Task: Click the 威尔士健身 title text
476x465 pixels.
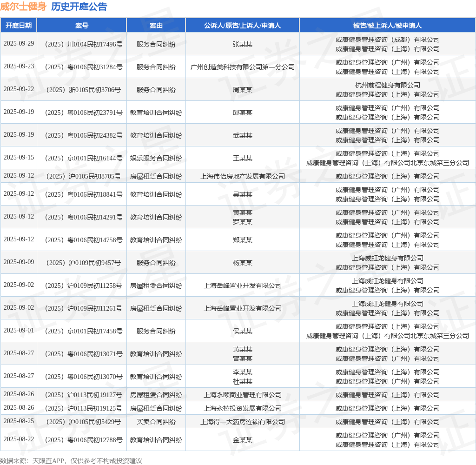Action: (x=23, y=7)
